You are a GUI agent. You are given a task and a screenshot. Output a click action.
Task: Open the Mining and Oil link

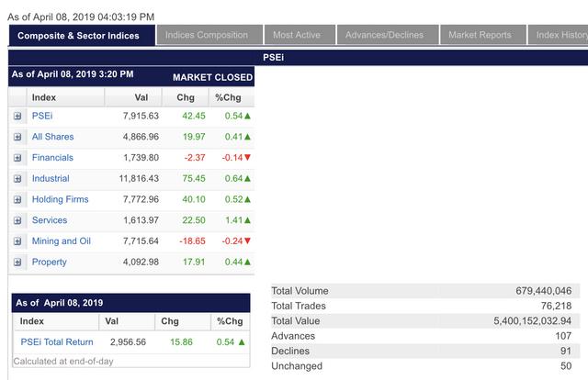[62, 241]
